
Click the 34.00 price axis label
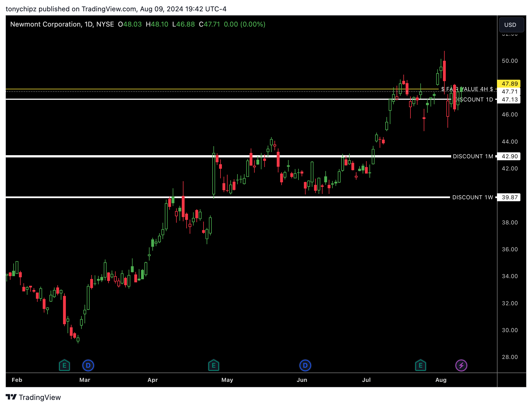click(510, 276)
